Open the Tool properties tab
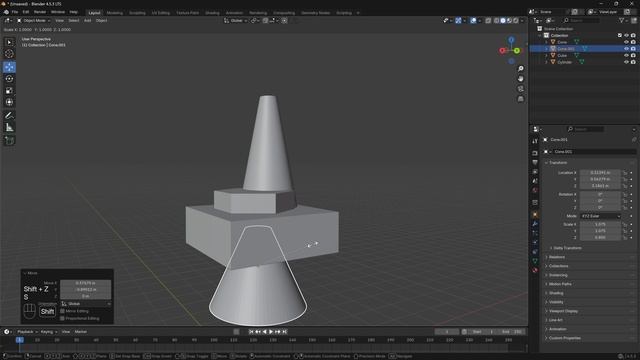This screenshot has width=640, height=360. click(535, 141)
